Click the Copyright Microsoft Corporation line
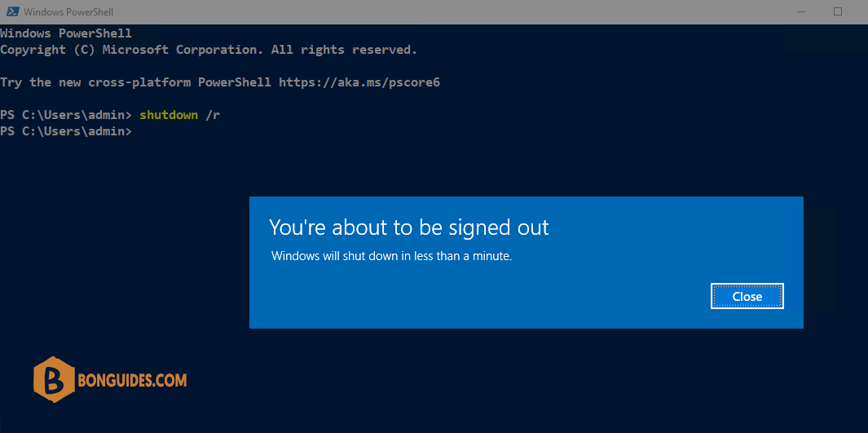The height and width of the screenshot is (433, 868). click(209, 50)
